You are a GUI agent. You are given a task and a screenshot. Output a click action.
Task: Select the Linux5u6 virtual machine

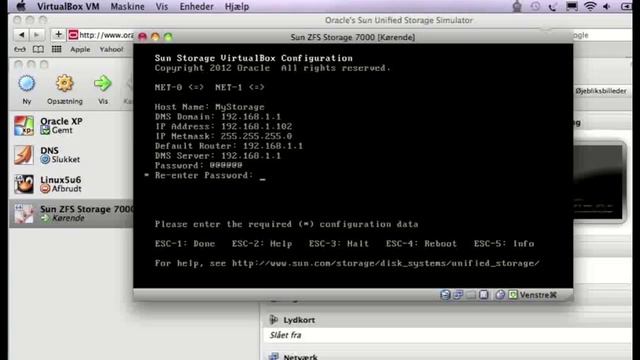[x=71, y=184]
